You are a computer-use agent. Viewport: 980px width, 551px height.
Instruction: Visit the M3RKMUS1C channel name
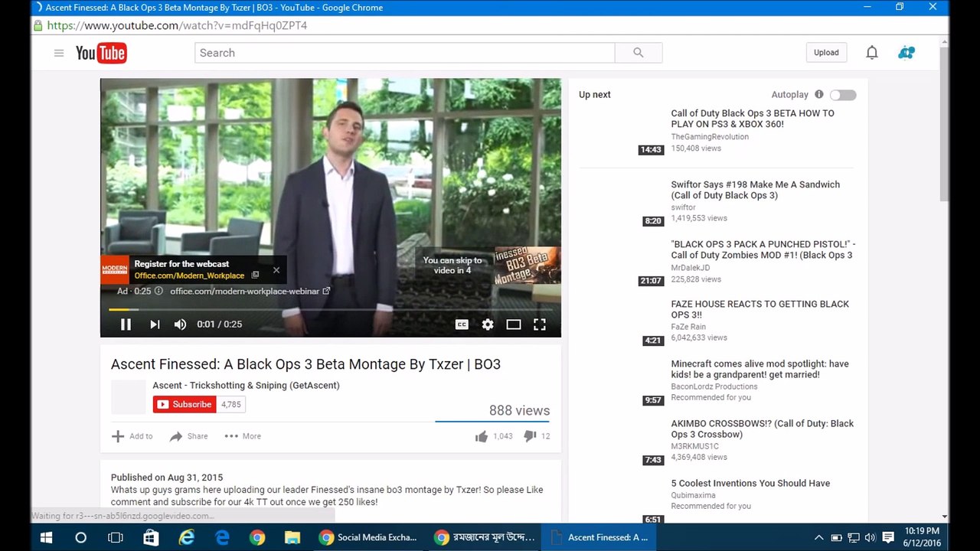pyautogui.click(x=695, y=446)
